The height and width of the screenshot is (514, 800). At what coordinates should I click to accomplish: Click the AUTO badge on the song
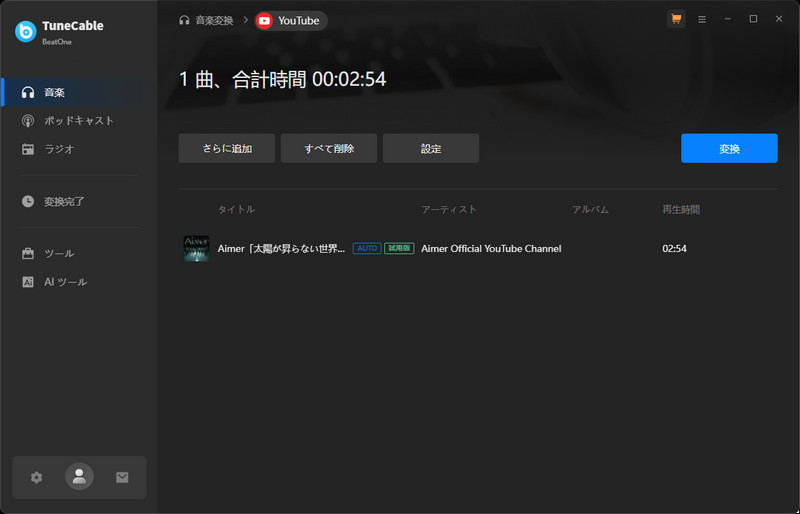click(x=367, y=249)
